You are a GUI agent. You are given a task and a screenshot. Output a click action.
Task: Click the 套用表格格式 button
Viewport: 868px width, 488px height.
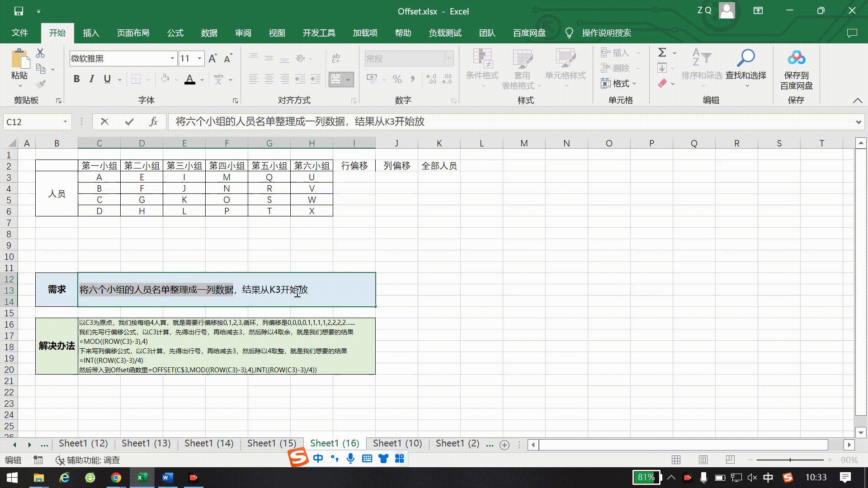[523, 69]
